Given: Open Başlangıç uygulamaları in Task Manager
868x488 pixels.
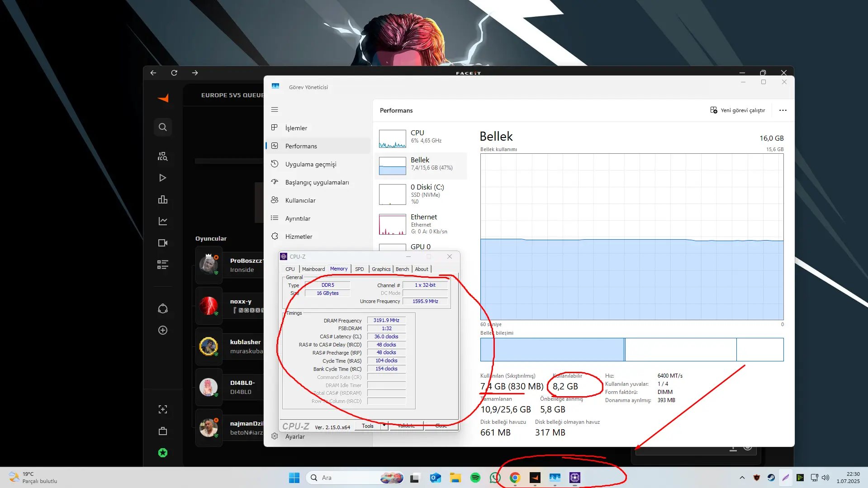Looking at the screenshot, I should point(318,182).
